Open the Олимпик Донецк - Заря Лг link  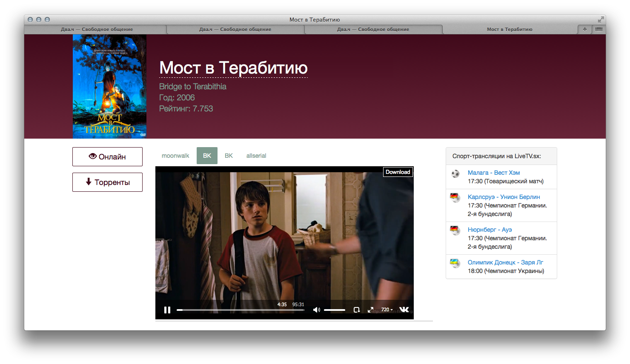(x=505, y=262)
